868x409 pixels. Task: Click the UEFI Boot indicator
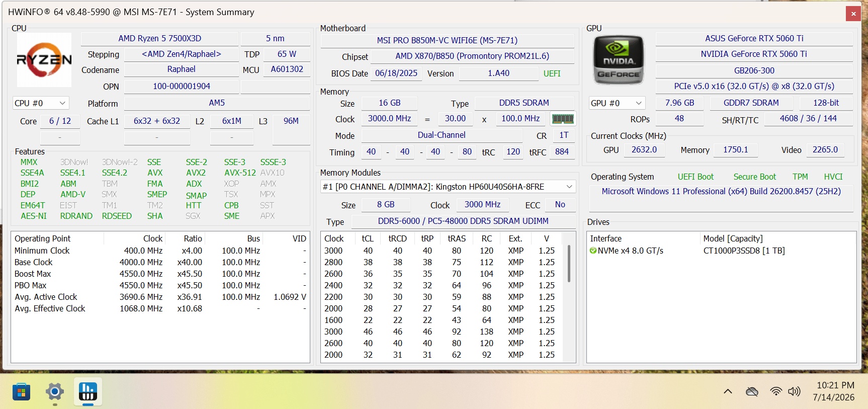point(696,177)
